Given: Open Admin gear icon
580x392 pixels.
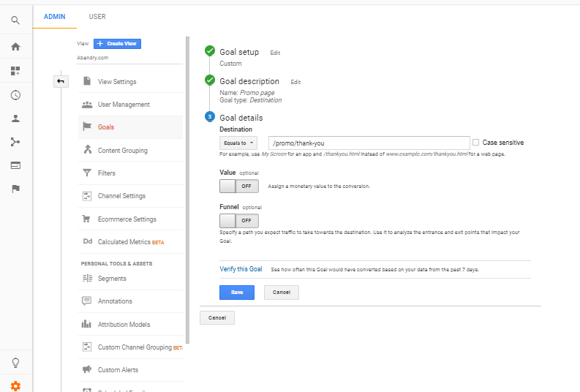Looking at the screenshot, I should [15, 386].
